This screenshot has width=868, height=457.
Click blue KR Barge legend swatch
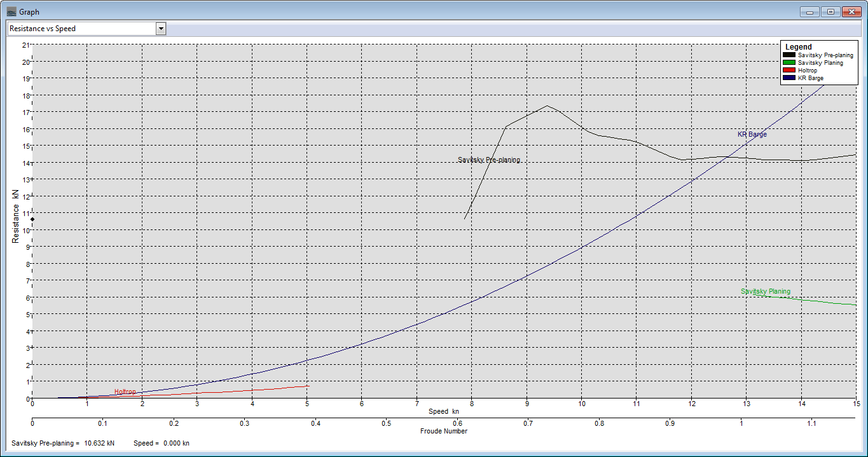pyautogui.click(x=789, y=78)
